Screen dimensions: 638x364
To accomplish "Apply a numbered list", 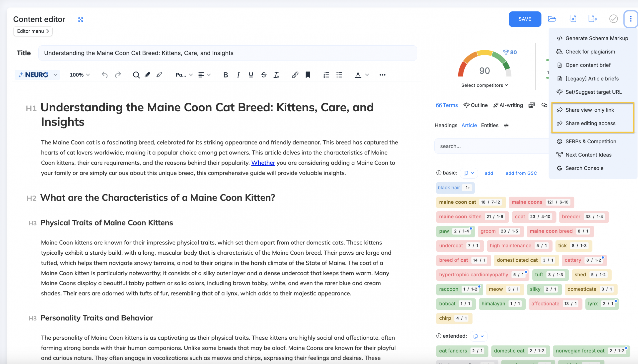I will point(326,75).
